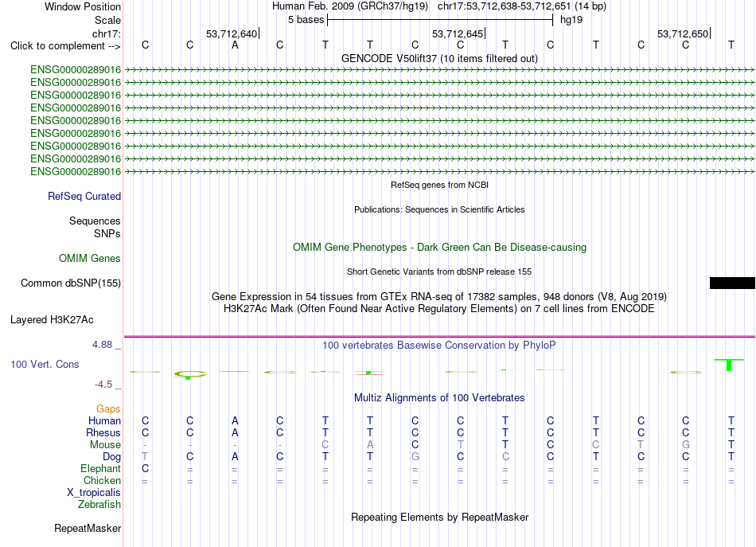
Task: Click the 'Click to complement -->' label
Action: (x=65, y=46)
